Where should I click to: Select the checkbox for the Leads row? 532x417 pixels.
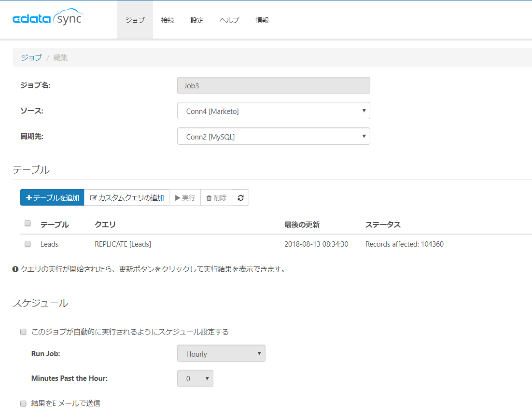(x=28, y=244)
